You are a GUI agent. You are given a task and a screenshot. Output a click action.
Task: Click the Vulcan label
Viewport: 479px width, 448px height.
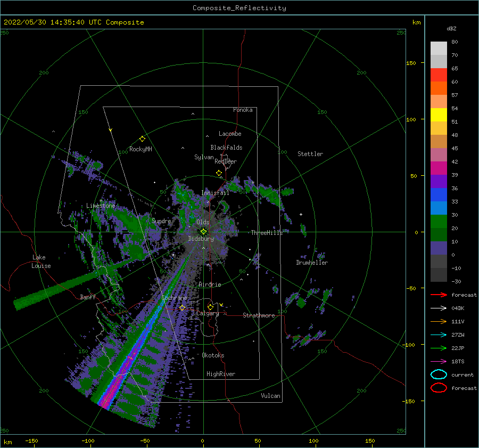(270, 396)
